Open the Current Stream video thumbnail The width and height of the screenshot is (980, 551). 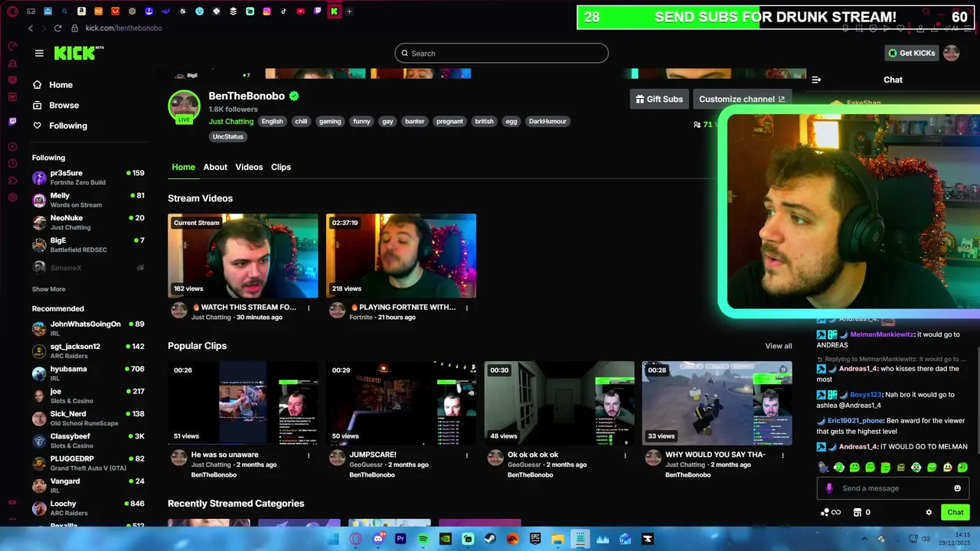[x=243, y=256]
